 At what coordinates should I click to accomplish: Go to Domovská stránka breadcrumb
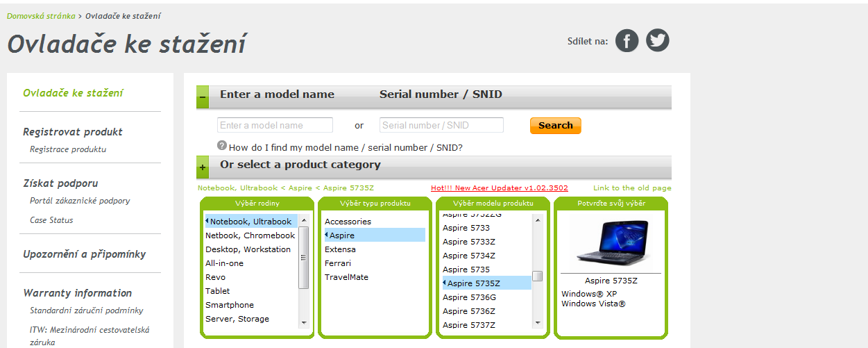click(x=41, y=16)
